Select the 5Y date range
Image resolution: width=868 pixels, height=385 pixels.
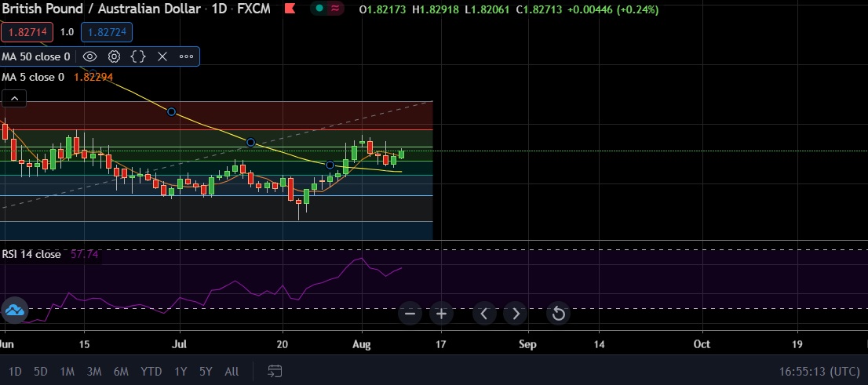206,371
